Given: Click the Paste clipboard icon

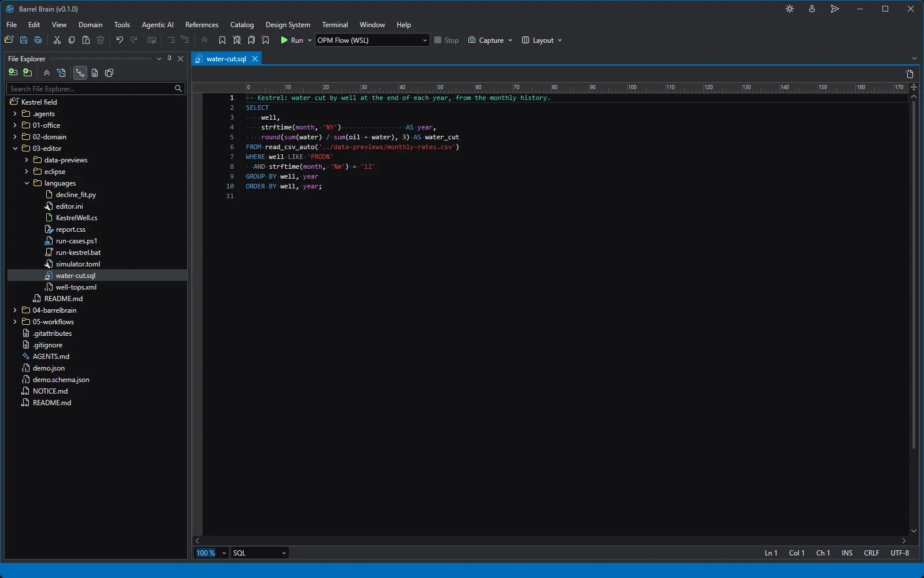Looking at the screenshot, I should 86,40.
